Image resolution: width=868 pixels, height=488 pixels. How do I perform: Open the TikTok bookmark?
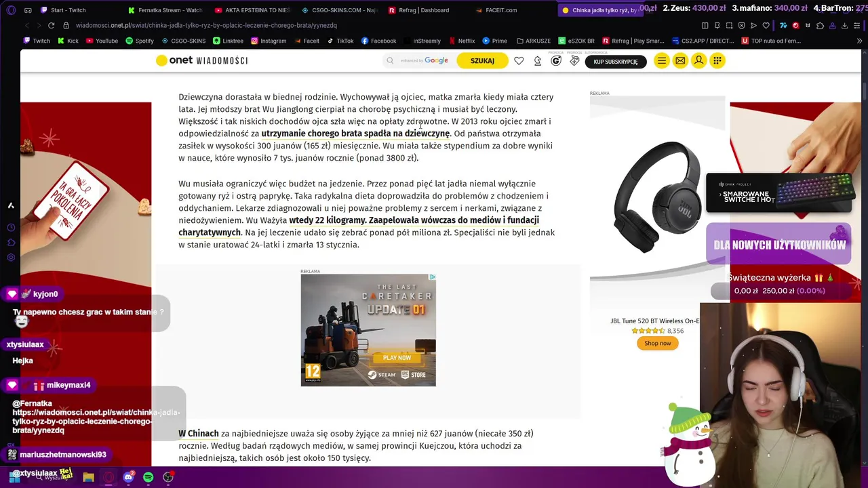point(340,41)
